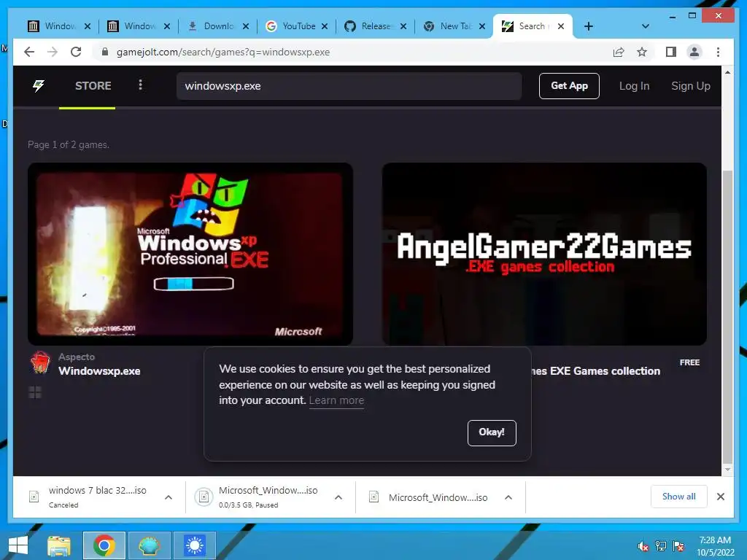Open the EXE Games collection title
Viewport: 747px width, 560px height.
[x=595, y=371]
